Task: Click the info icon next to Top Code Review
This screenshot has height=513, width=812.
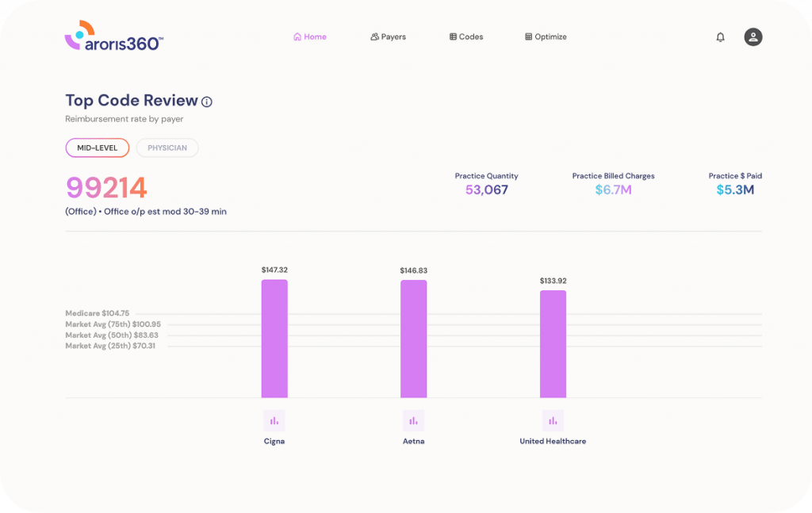Action: 207,101
